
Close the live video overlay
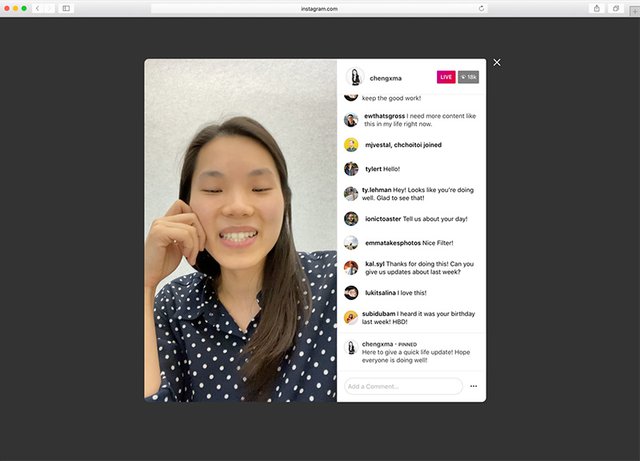(x=497, y=63)
